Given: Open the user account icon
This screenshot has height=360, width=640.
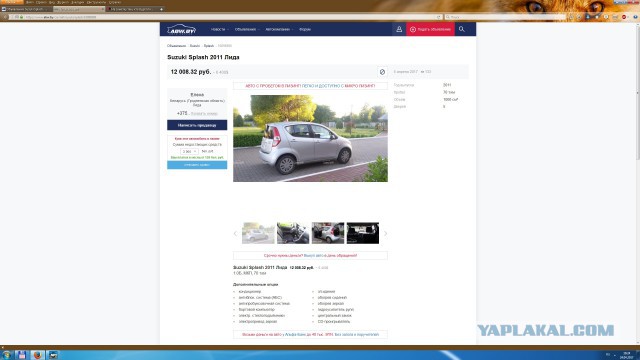Looking at the screenshot, I should click(399, 29).
